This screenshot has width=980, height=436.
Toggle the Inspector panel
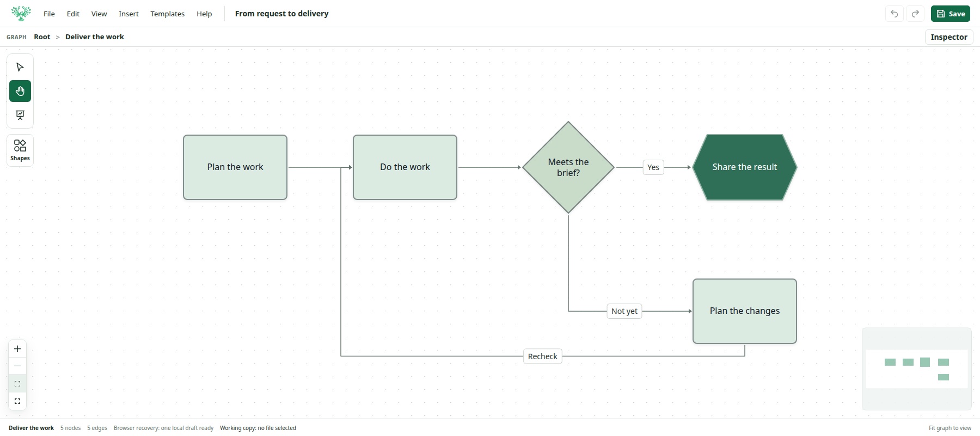pyautogui.click(x=949, y=37)
